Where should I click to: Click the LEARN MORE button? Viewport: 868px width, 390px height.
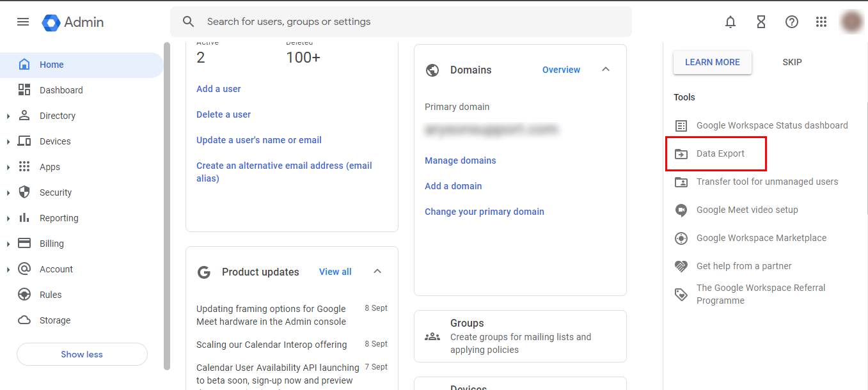pos(712,62)
